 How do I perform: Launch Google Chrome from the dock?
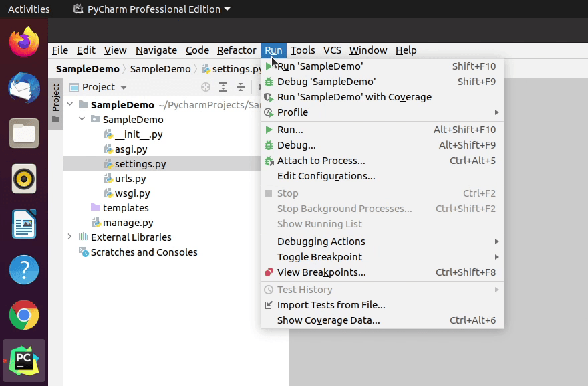[24, 315]
